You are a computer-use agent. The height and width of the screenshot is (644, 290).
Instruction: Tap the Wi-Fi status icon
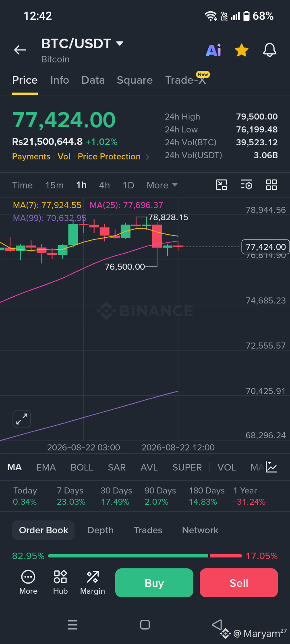[211, 16]
